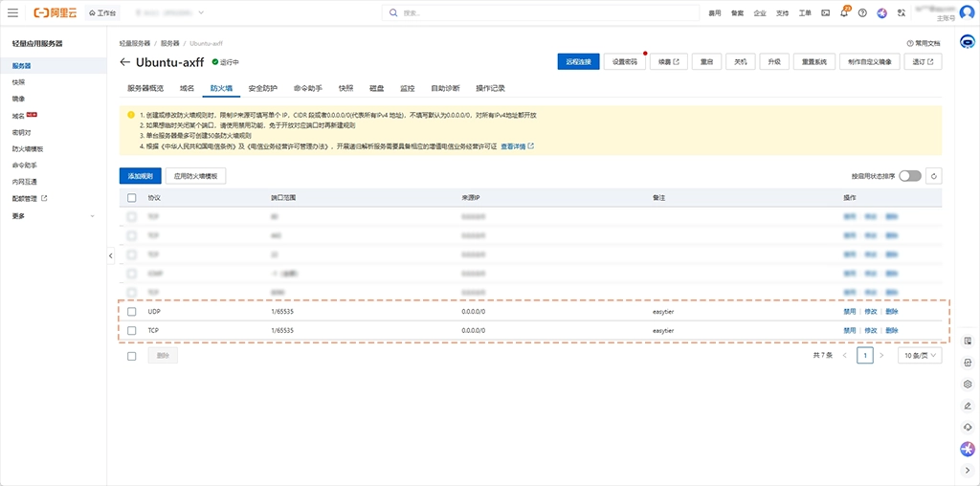Click the Aliyun logo

(56, 12)
